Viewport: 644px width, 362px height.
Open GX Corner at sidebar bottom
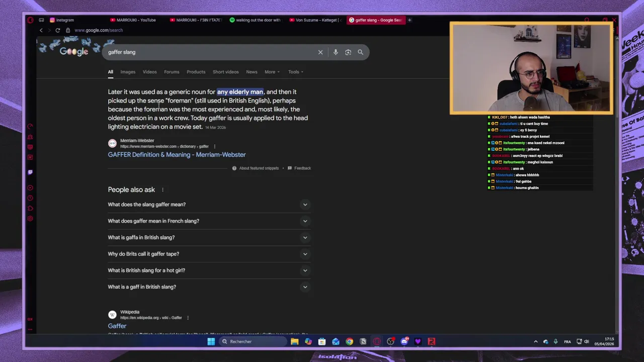(30, 319)
